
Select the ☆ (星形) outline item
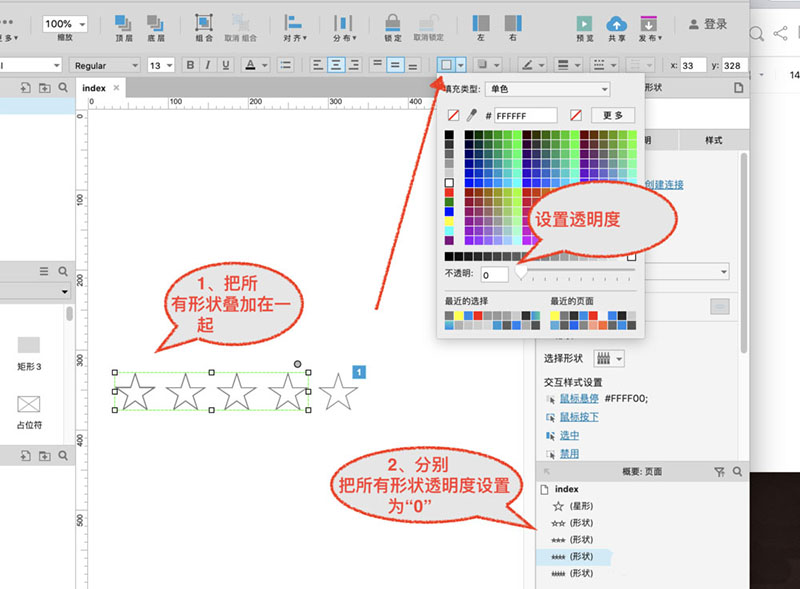[x=573, y=506]
